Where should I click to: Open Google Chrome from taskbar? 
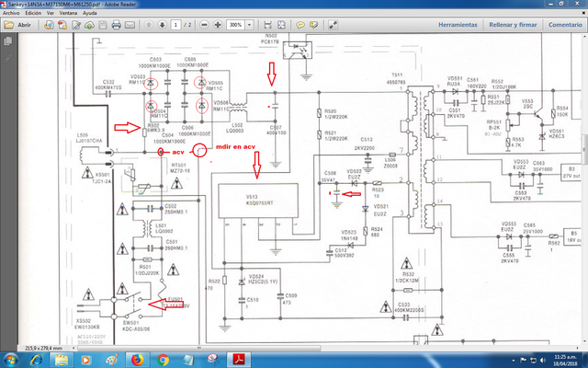pyautogui.click(x=163, y=360)
